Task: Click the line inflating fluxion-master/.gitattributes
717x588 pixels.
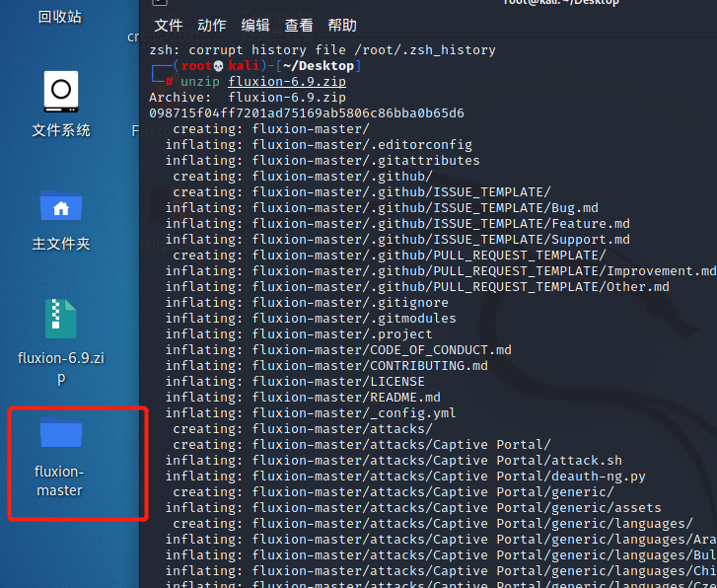Action: [x=323, y=161]
